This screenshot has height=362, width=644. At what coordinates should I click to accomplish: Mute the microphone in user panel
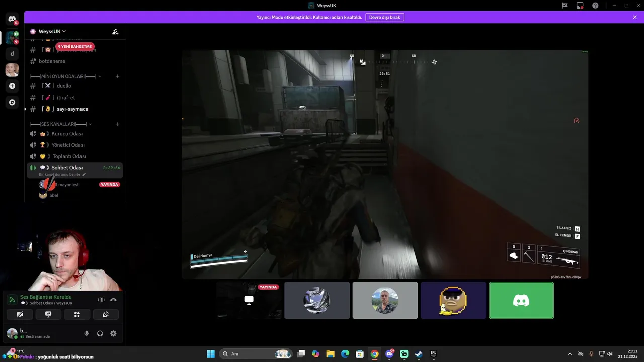(x=87, y=333)
